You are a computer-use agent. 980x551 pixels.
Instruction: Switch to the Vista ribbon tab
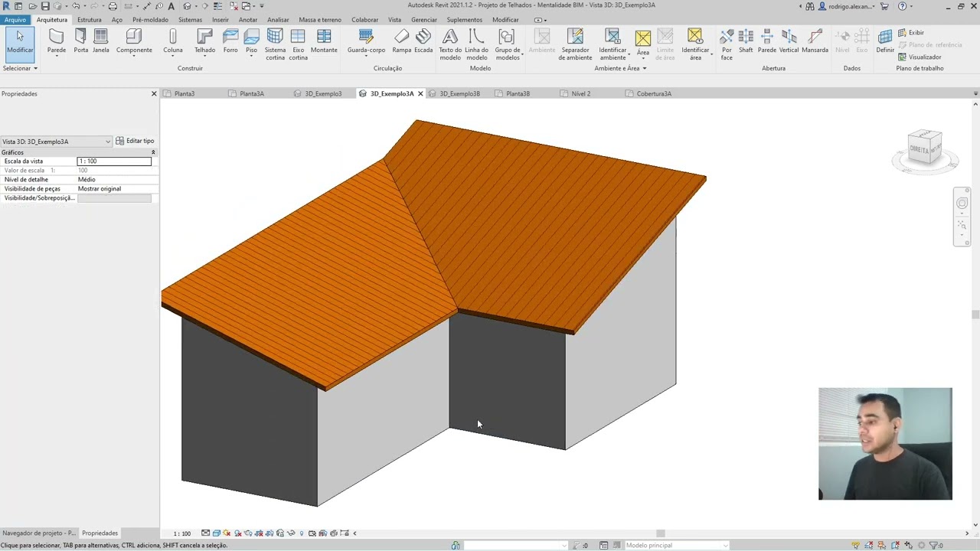pos(394,20)
